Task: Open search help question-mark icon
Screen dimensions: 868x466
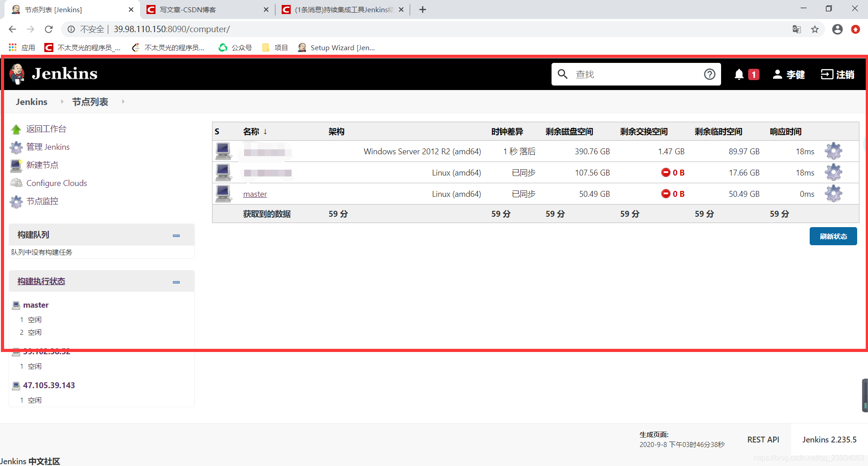Action: point(710,74)
